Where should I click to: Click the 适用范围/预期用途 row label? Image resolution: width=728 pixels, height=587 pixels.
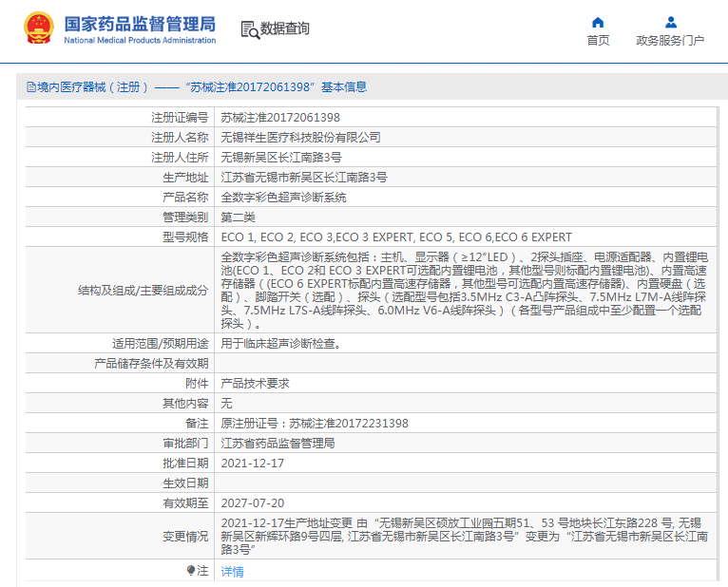161,344
